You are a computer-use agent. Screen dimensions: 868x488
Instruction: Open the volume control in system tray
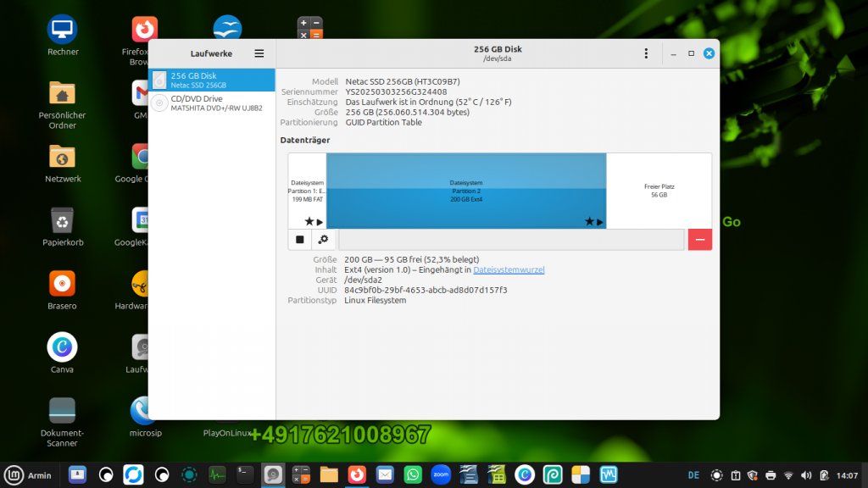tap(805, 475)
